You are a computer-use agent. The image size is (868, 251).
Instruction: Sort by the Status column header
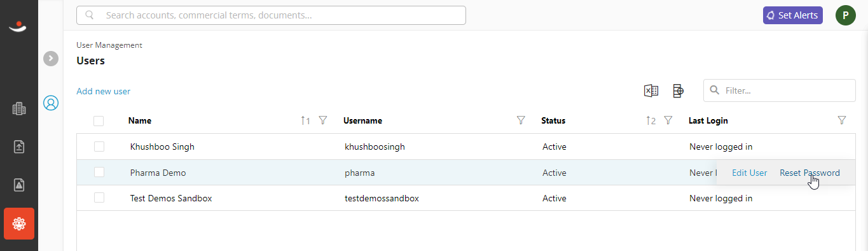click(x=553, y=120)
